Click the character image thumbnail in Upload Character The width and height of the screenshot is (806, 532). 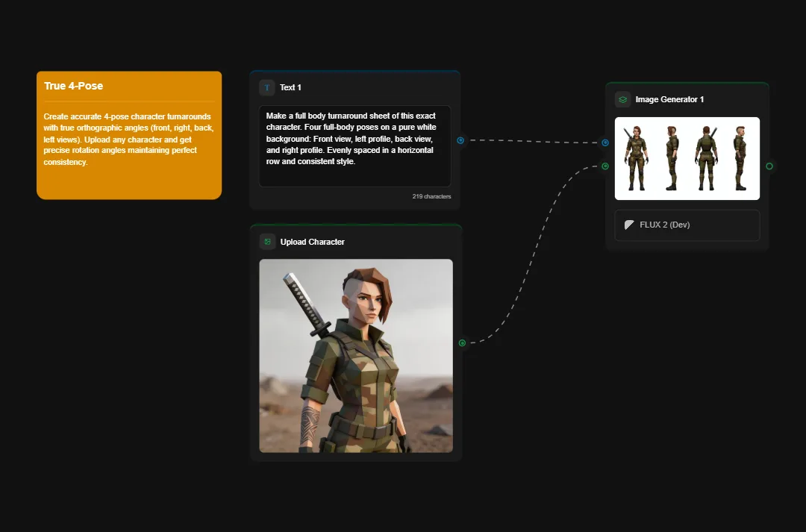pos(355,355)
